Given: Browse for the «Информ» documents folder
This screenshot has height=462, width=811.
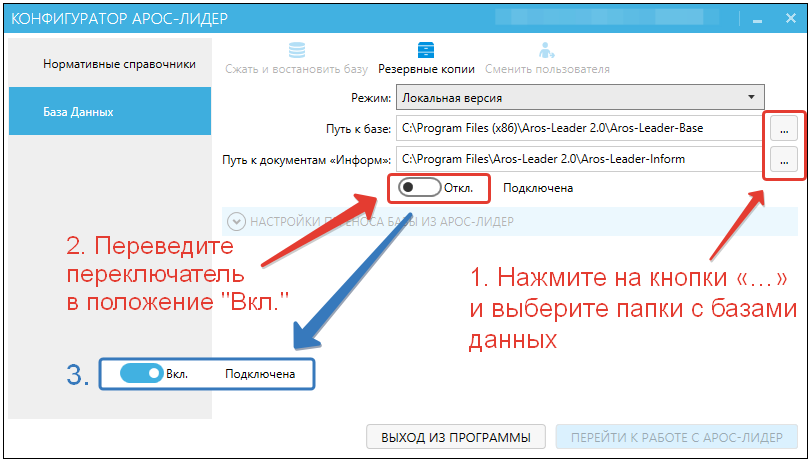Looking at the screenshot, I should [x=784, y=160].
